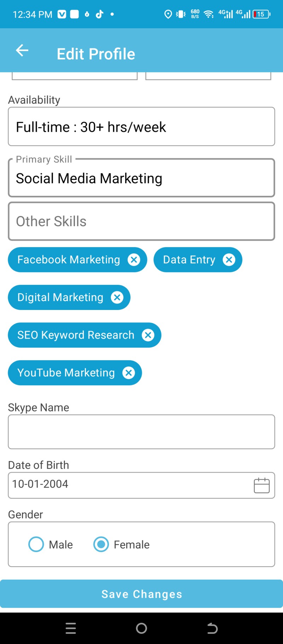Delete the YouTube Marketing skill tag

coord(128,373)
